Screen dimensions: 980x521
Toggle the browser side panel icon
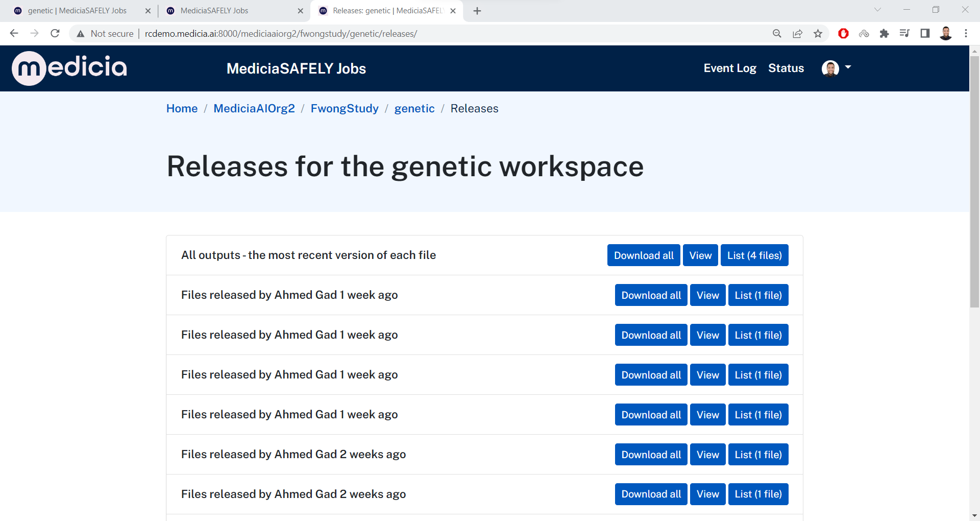coord(925,34)
